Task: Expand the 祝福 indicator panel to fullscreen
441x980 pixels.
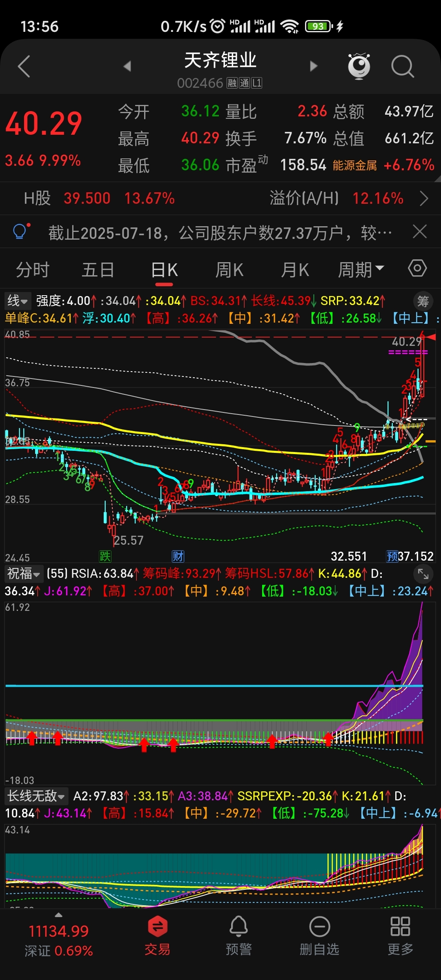Action: click(x=423, y=574)
